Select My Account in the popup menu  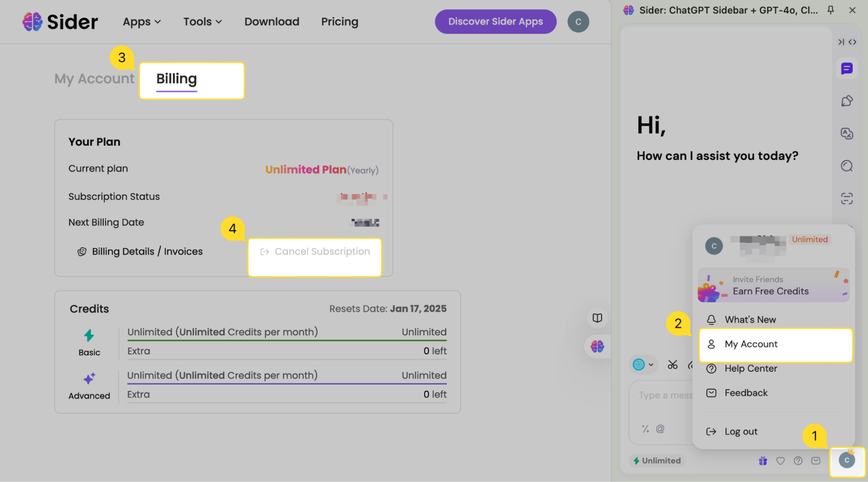click(x=751, y=344)
